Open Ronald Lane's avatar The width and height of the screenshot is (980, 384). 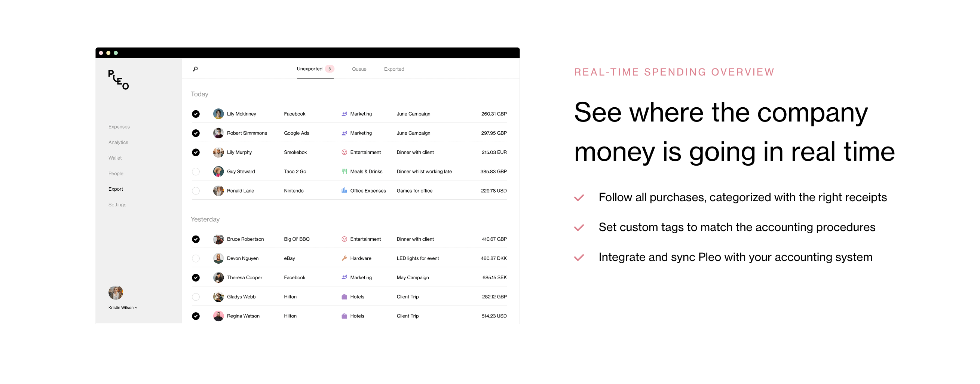pos(218,191)
